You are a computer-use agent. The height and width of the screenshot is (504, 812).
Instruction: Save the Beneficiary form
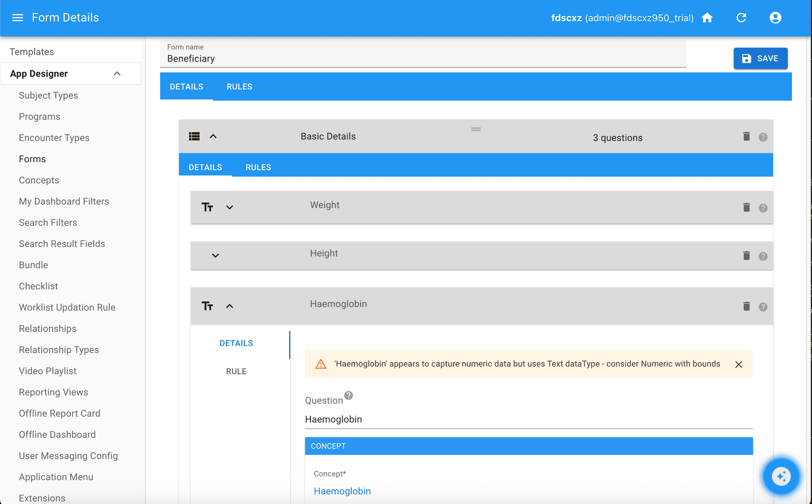click(x=760, y=58)
